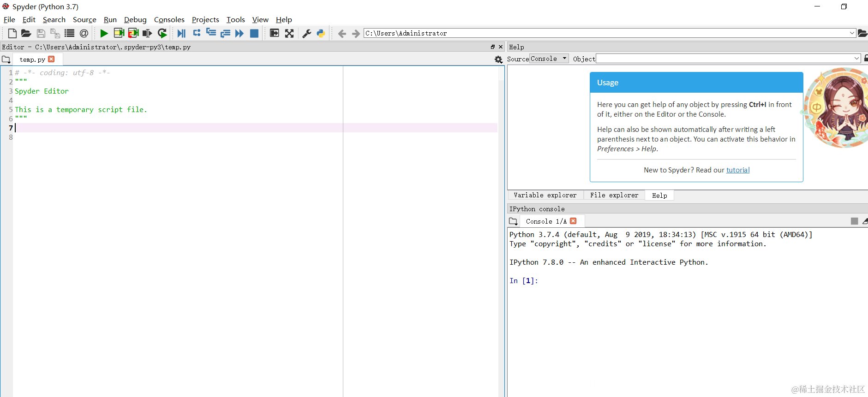Close the temp.py tab

point(51,59)
